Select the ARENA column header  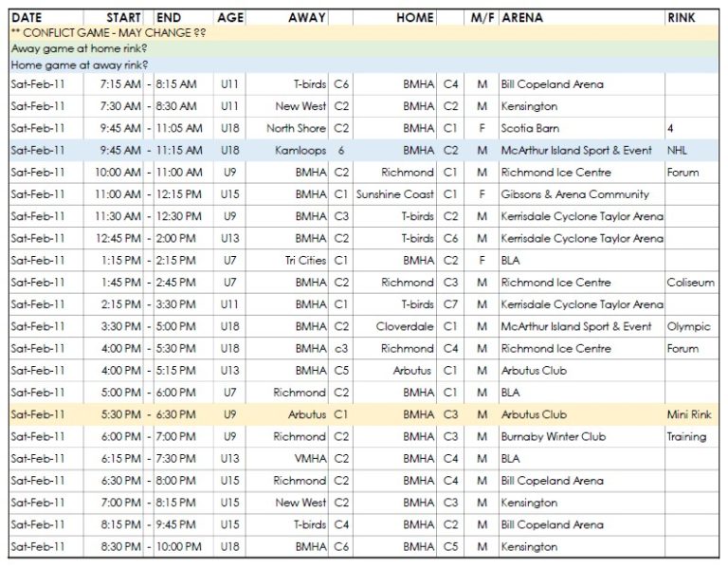coord(522,17)
